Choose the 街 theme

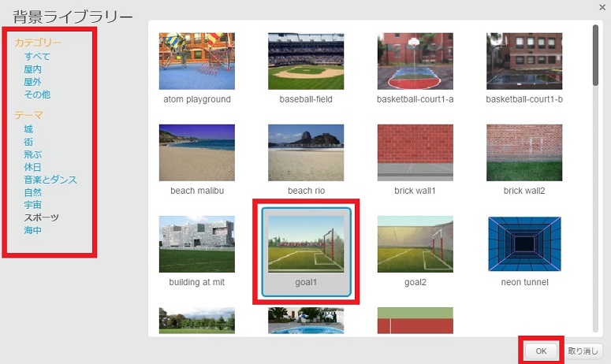tap(28, 142)
